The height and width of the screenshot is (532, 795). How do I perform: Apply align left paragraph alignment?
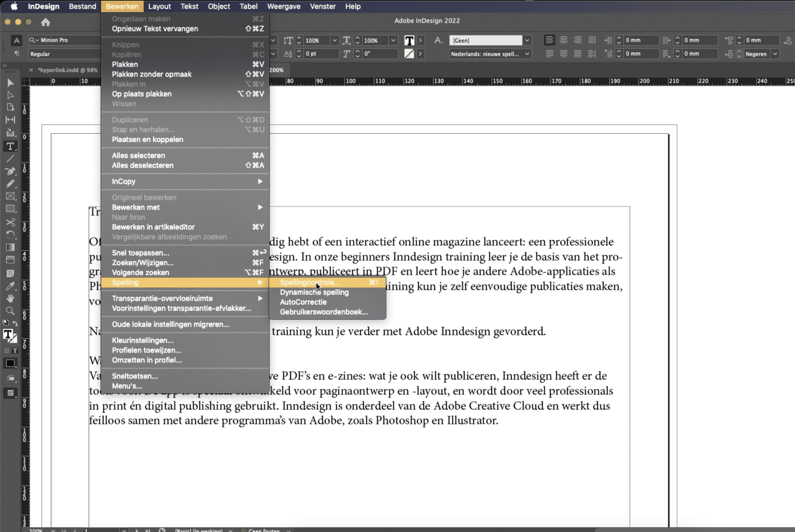[549, 40]
